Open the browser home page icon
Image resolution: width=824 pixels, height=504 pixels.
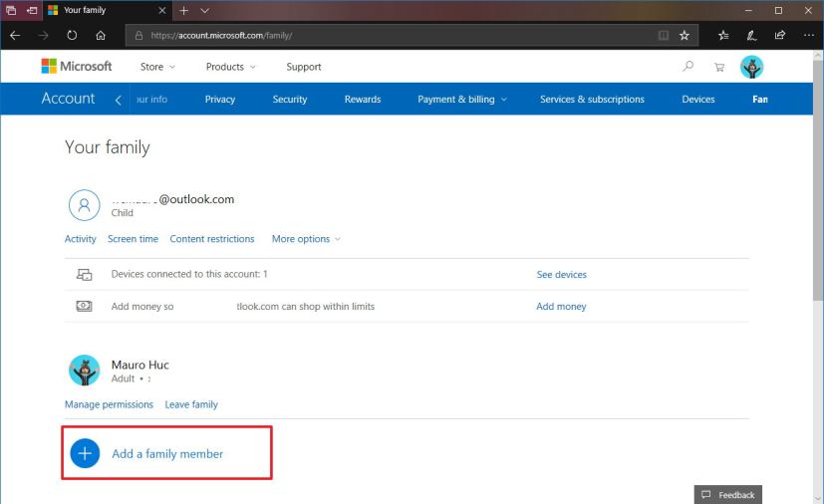[x=101, y=35]
